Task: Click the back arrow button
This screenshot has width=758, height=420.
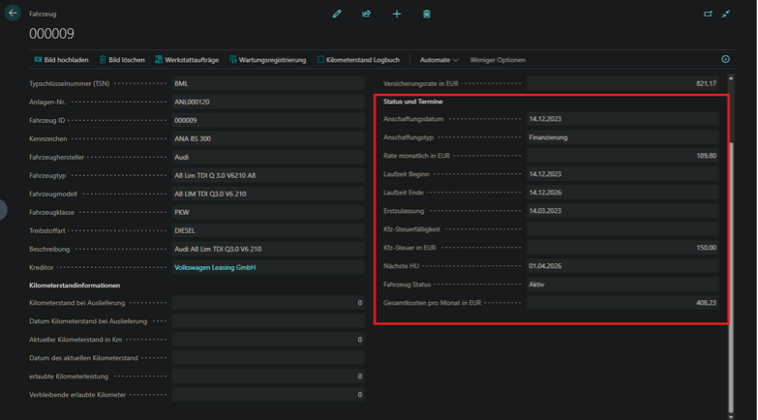Action: [13, 14]
